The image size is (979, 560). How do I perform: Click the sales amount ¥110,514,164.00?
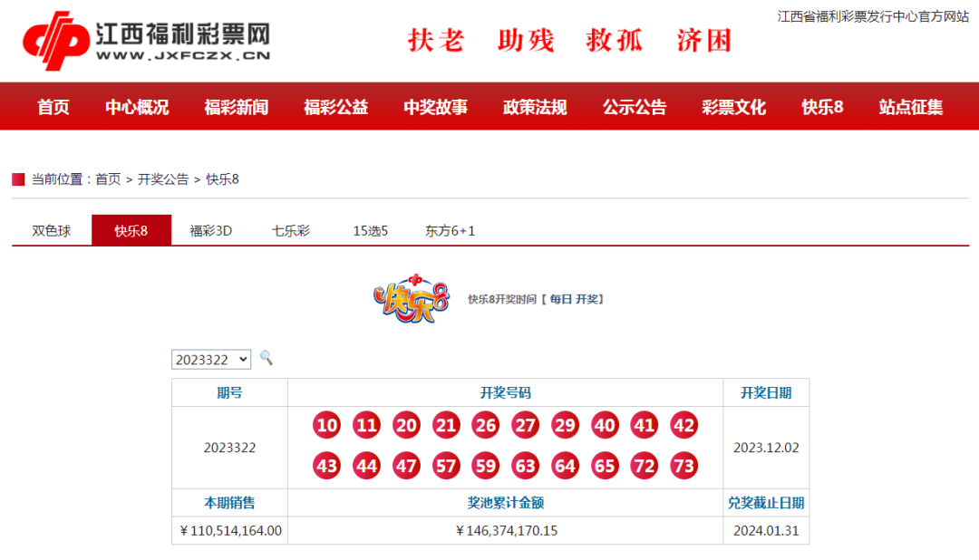pos(230,531)
